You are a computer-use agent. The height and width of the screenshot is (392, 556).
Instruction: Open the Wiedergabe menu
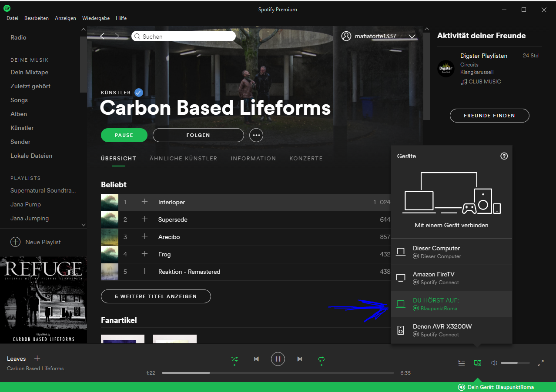pos(96,18)
